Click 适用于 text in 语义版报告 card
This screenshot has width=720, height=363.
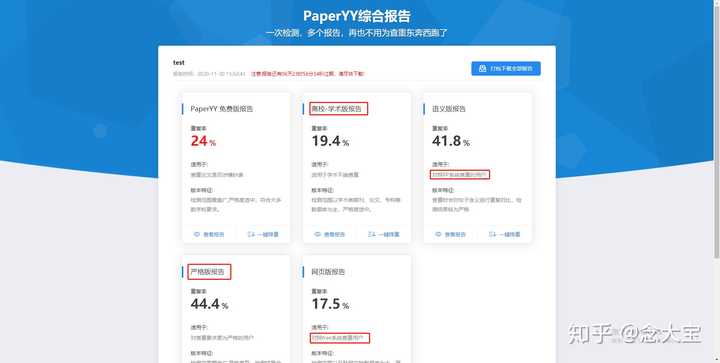[460, 174]
